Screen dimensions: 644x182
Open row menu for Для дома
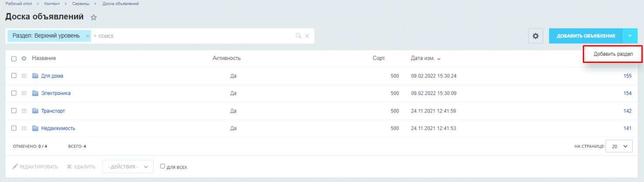(x=24, y=76)
